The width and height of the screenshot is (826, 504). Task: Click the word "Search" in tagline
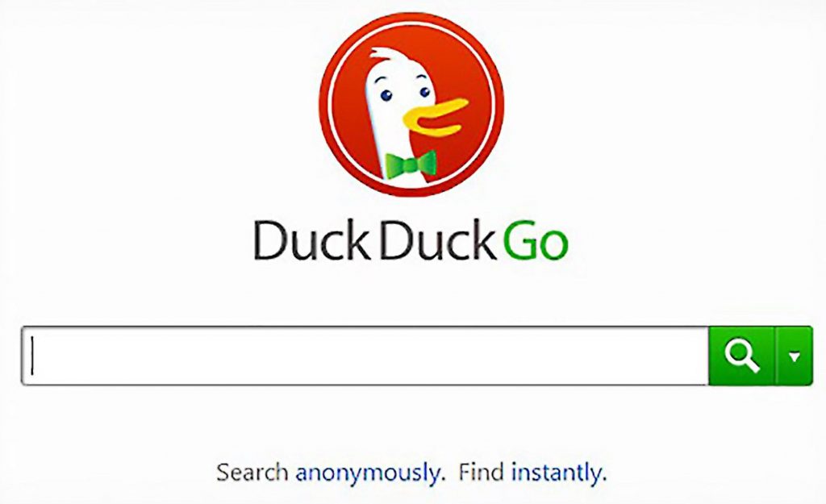252,472
